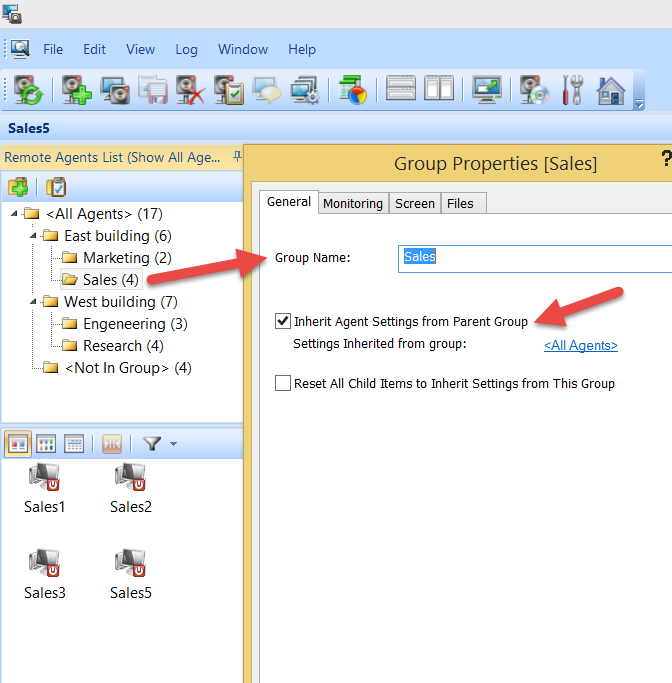The width and height of the screenshot is (672, 683).
Task: Click the application icon beside File menu
Action: pyautogui.click(x=20, y=49)
